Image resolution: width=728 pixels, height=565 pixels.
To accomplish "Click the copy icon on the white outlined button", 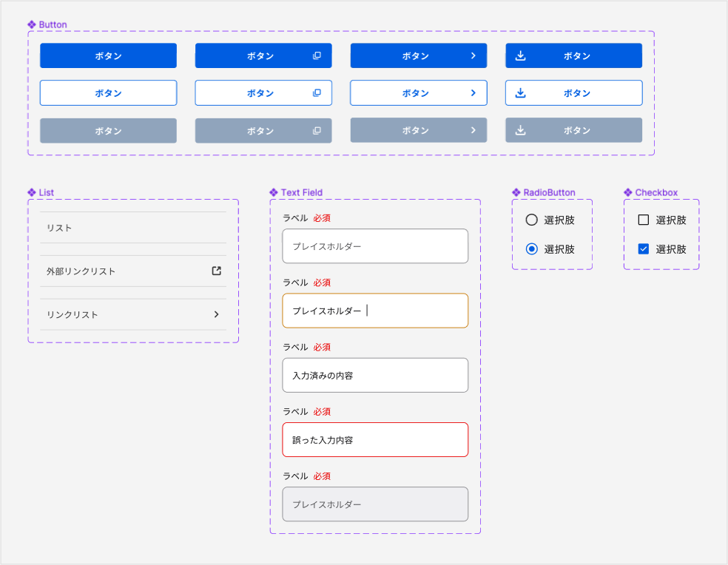I will (317, 93).
